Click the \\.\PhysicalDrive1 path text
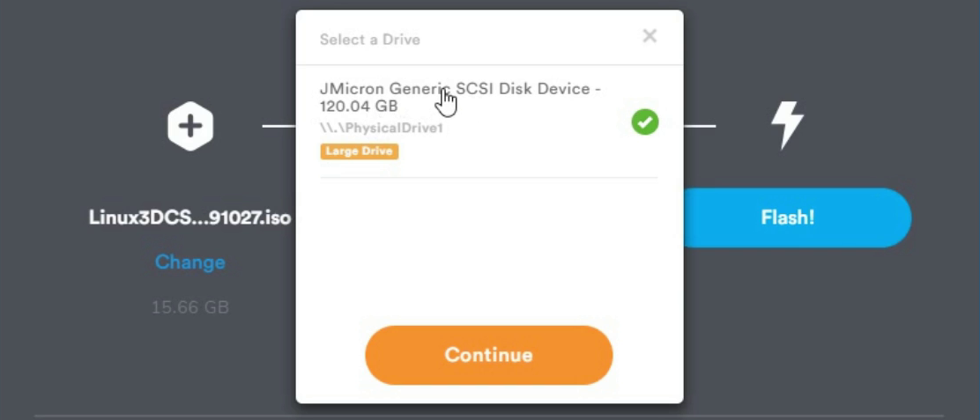The height and width of the screenshot is (420, 980). 382,129
